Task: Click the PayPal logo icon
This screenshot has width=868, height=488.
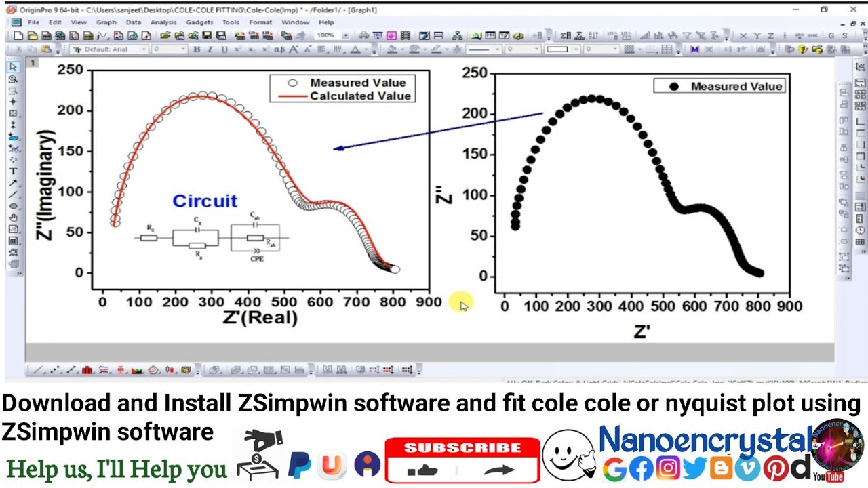Action: (x=299, y=465)
